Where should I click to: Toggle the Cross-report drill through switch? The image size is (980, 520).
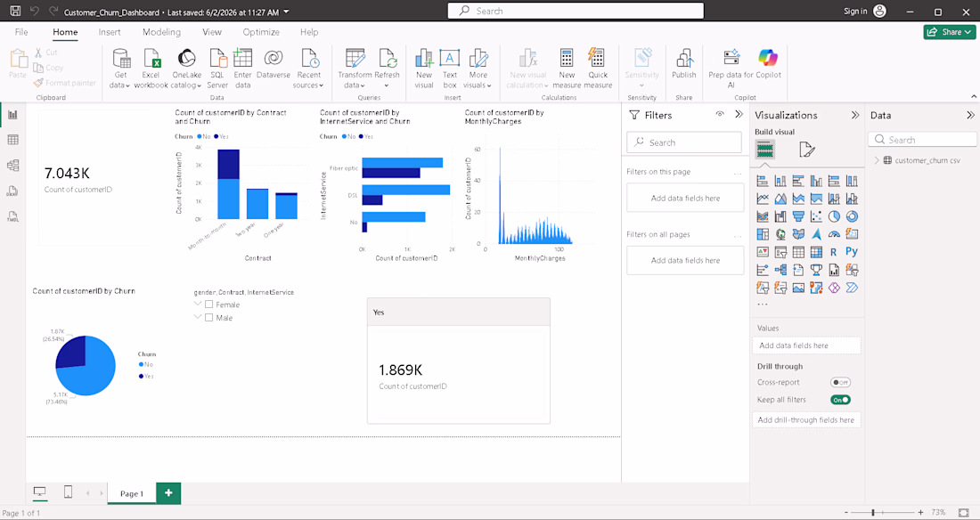[x=840, y=382]
